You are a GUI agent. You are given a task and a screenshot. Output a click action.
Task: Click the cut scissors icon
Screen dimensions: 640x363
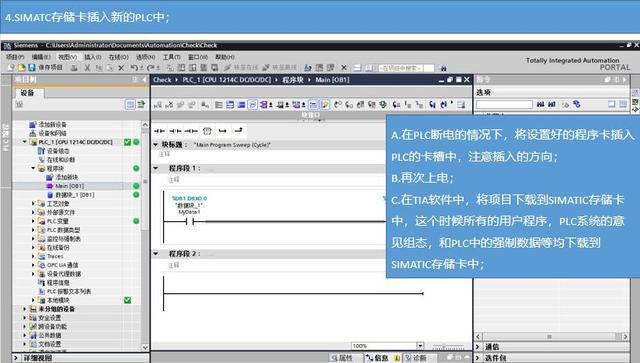point(87,68)
